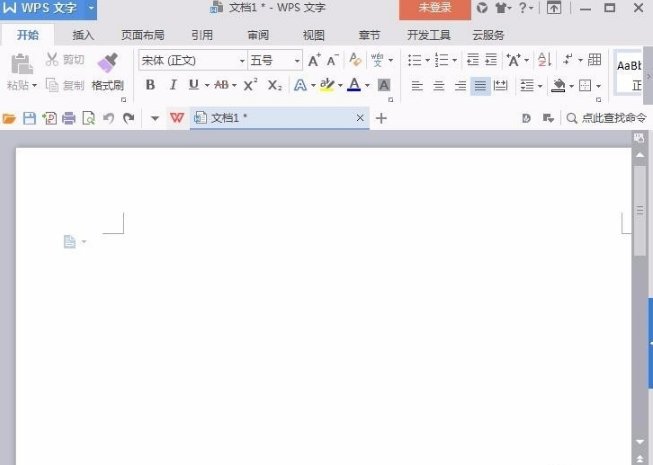Viewport: 653px width, 465px height.
Task: Open the bullet list dropdown arrow
Action: tap(428, 60)
